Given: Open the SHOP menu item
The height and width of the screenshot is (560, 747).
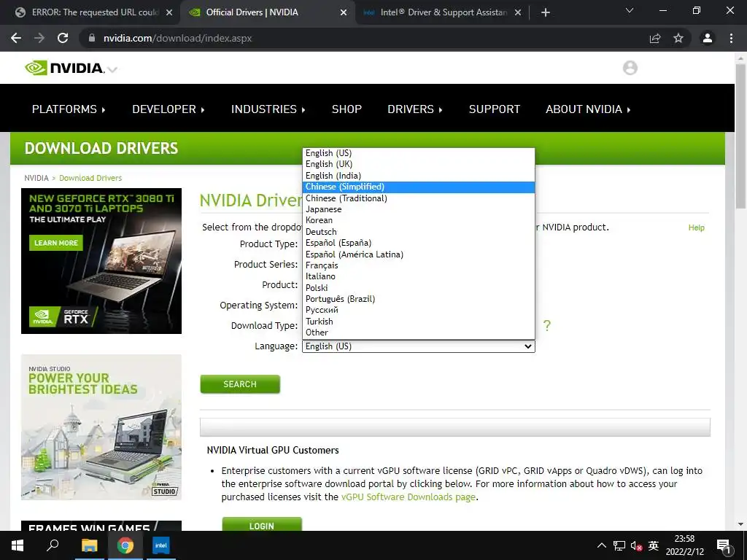Looking at the screenshot, I should point(347,109).
